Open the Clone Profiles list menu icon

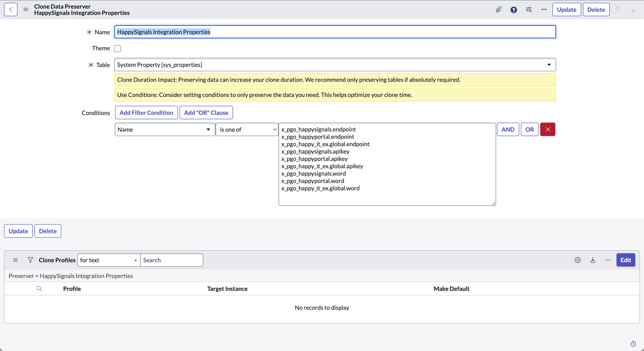pyautogui.click(x=15, y=260)
